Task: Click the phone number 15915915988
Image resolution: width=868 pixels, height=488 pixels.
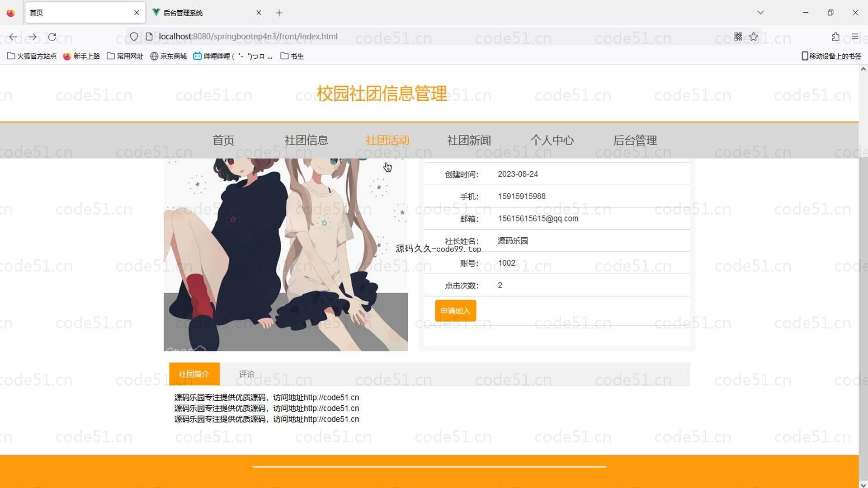Action: [x=521, y=196]
